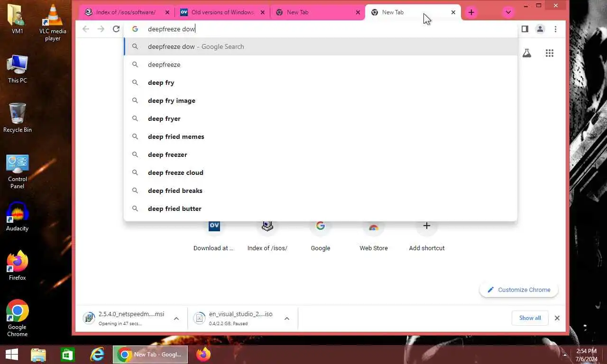This screenshot has width=607, height=364.
Task: Open the VLC media player desktop shortcut
Action: (x=53, y=23)
